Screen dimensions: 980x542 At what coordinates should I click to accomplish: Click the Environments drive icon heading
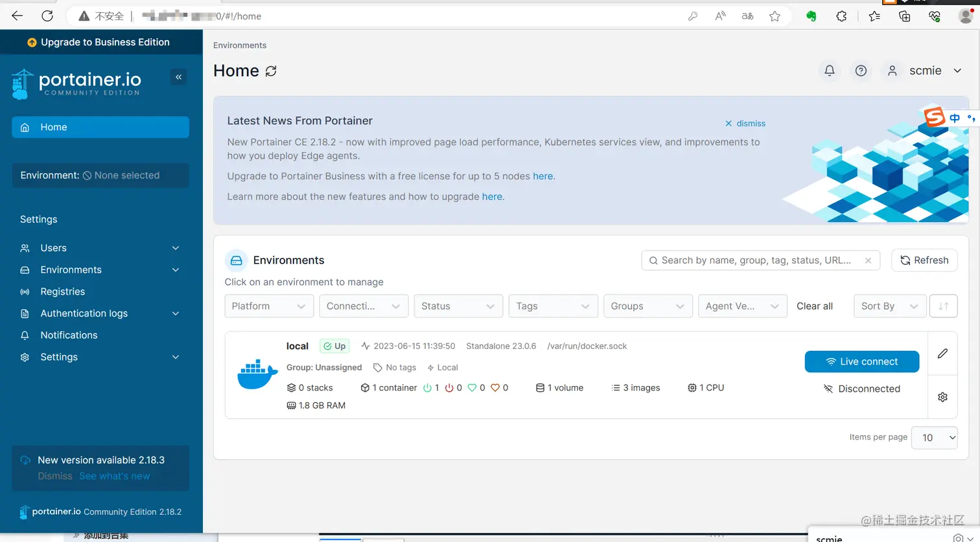point(236,260)
